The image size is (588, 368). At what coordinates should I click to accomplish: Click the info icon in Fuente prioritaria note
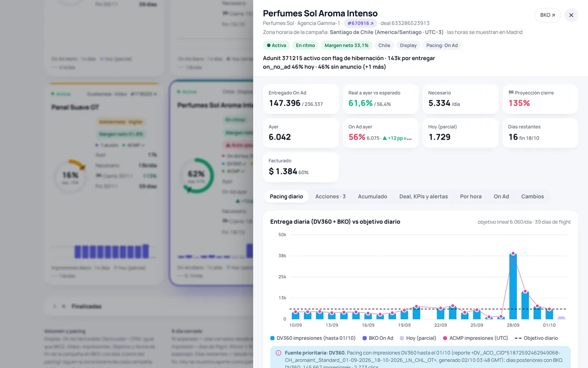click(x=278, y=353)
